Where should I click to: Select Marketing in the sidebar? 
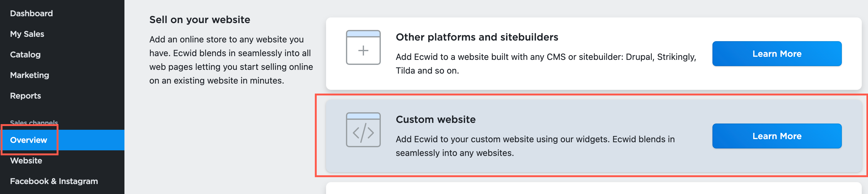click(x=30, y=75)
